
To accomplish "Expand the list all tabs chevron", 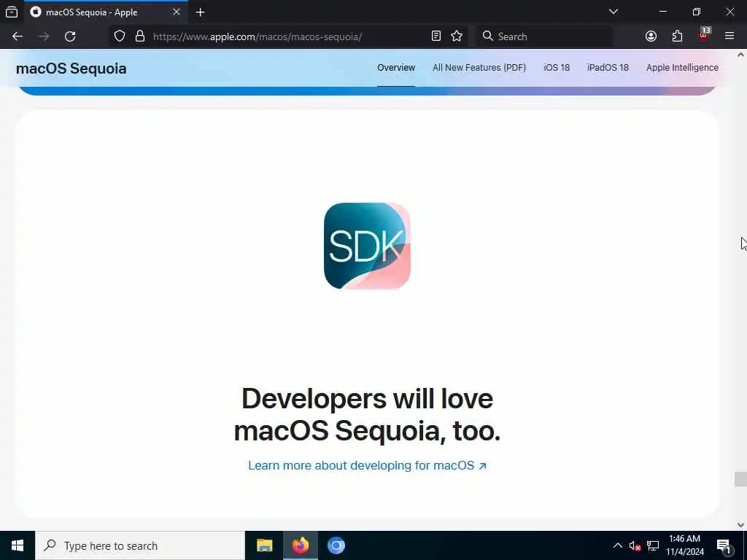I will pos(614,12).
